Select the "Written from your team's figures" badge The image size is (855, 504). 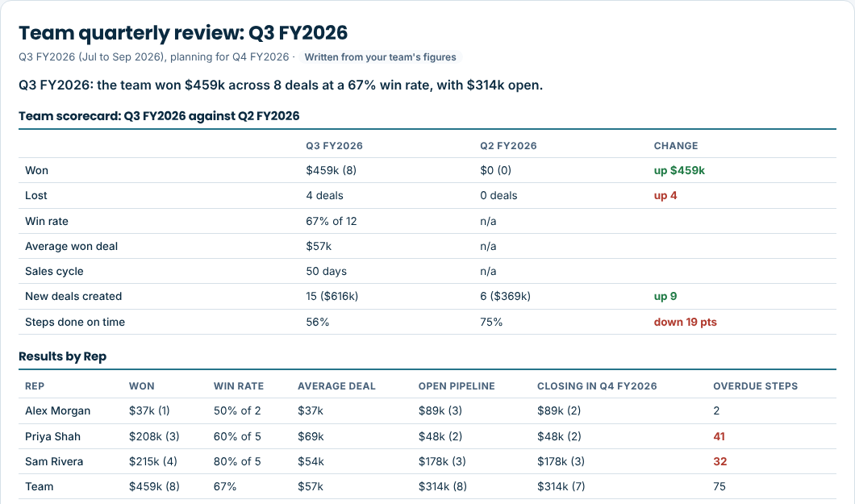[380, 57]
